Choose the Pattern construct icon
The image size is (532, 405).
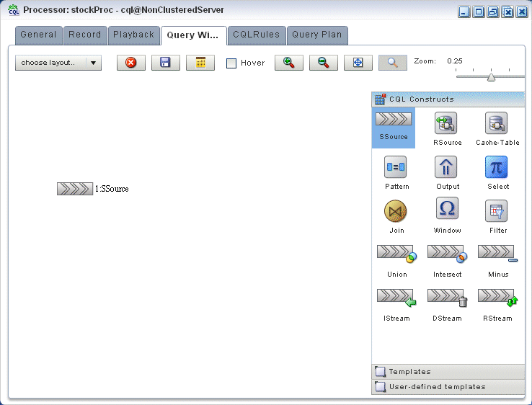pos(396,167)
